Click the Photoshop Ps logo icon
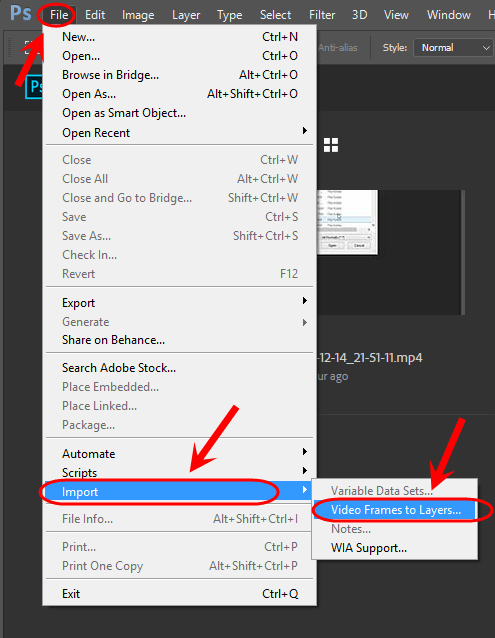The width and height of the screenshot is (495, 638). (20, 13)
